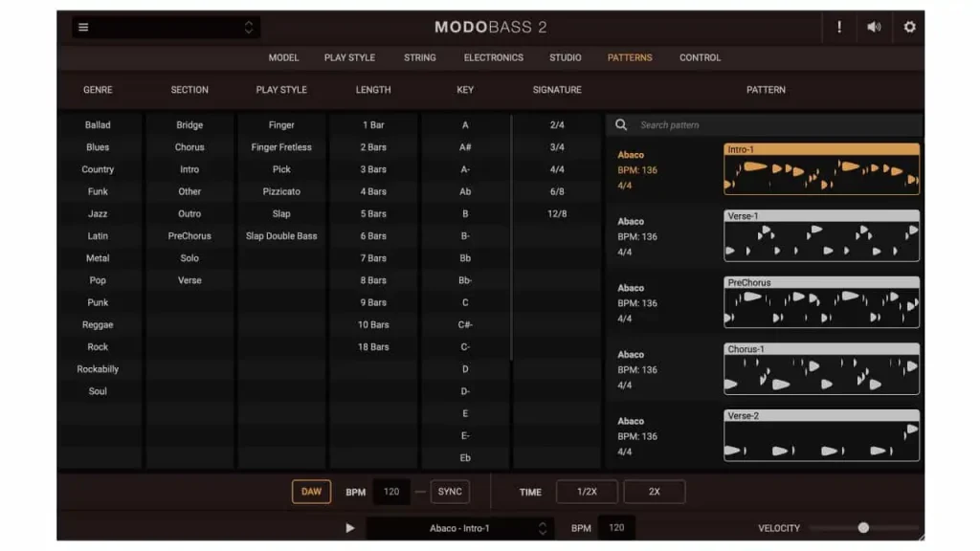This screenshot has height=551, width=980.
Task: Switch to the CONTROL tab
Action: [x=700, y=57]
